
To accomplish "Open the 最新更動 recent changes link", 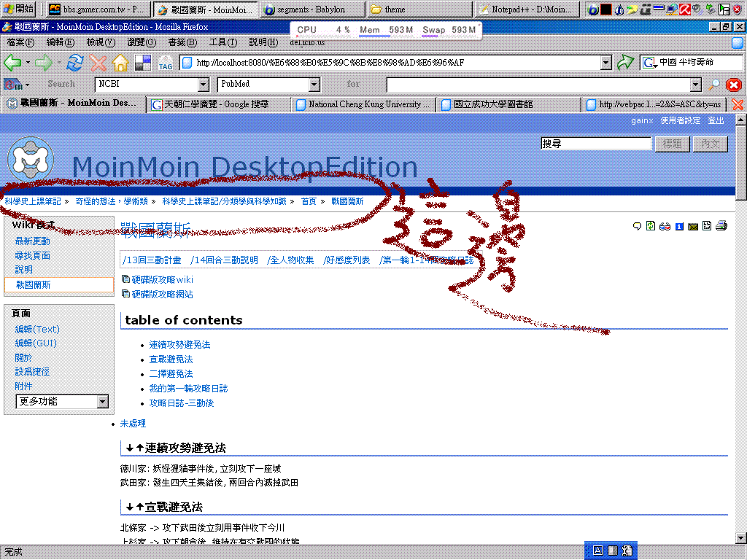I will [32, 241].
